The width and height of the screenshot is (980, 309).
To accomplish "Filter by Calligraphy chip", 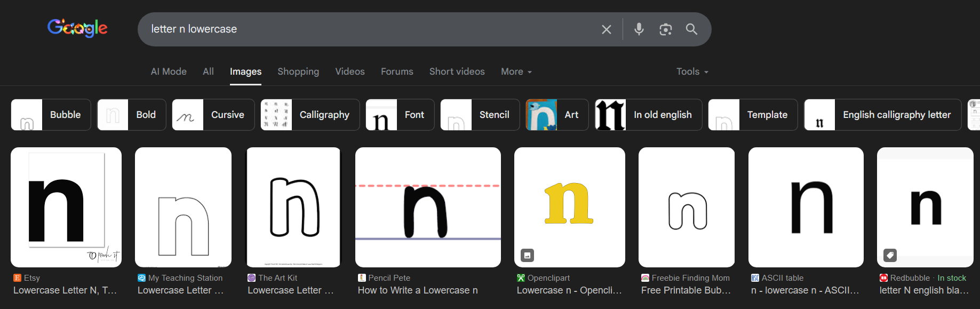I will tap(310, 115).
